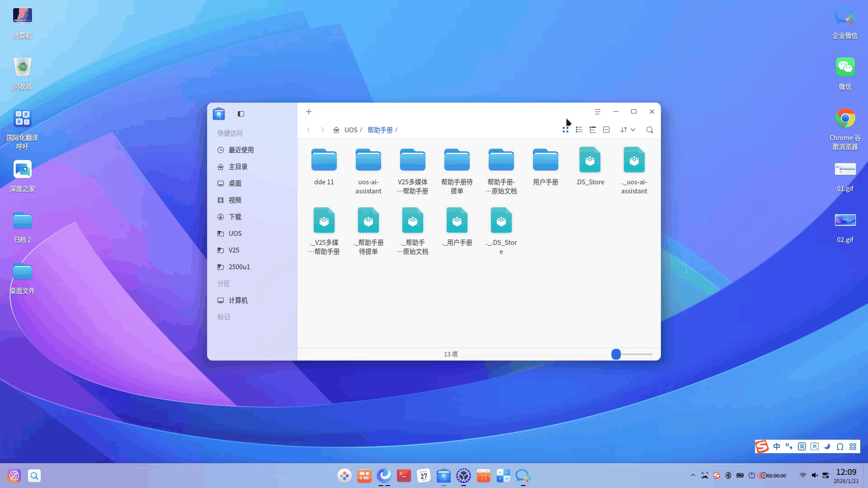868x488 pixels.
Task: Switch to list view mode
Action: coord(579,130)
